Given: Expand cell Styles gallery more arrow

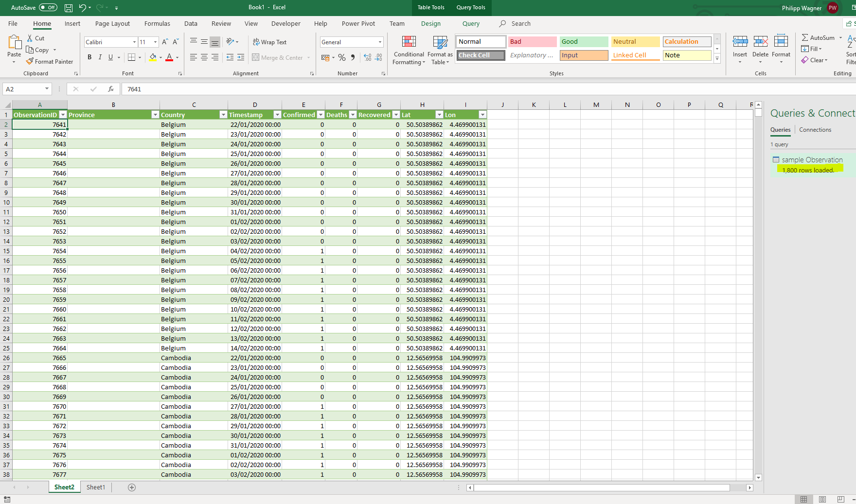Looking at the screenshot, I should pyautogui.click(x=717, y=59).
